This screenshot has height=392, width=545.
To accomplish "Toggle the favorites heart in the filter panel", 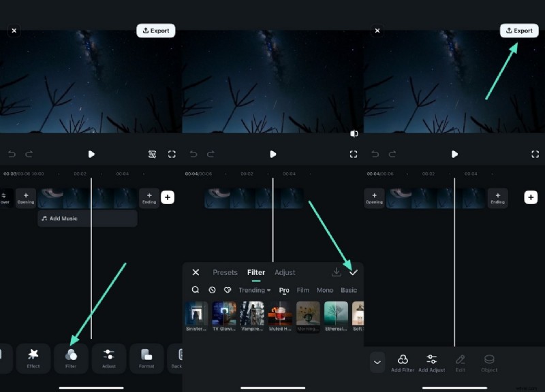I will (227, 290).
